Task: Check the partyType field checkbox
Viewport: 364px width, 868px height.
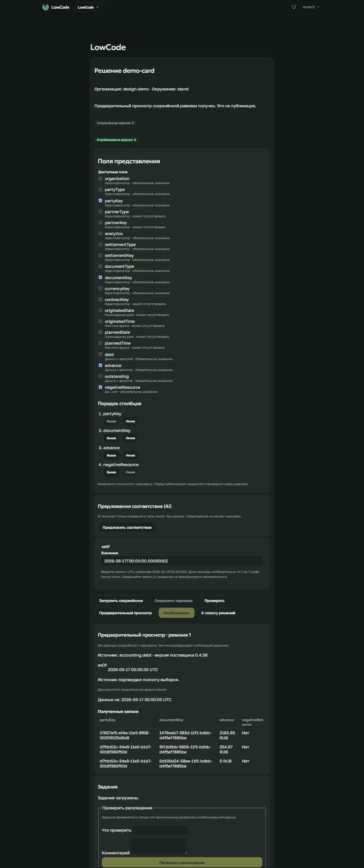Action: point(101,190)
